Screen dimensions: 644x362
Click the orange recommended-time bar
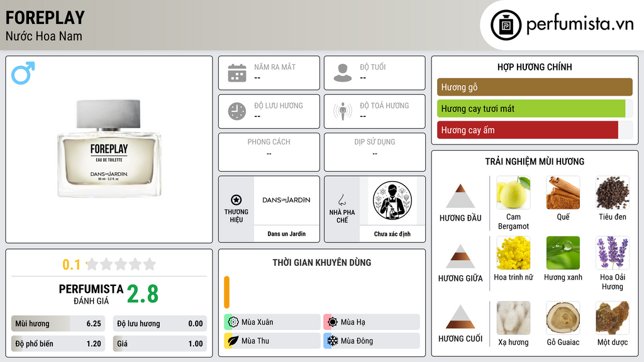click(226, 292)
